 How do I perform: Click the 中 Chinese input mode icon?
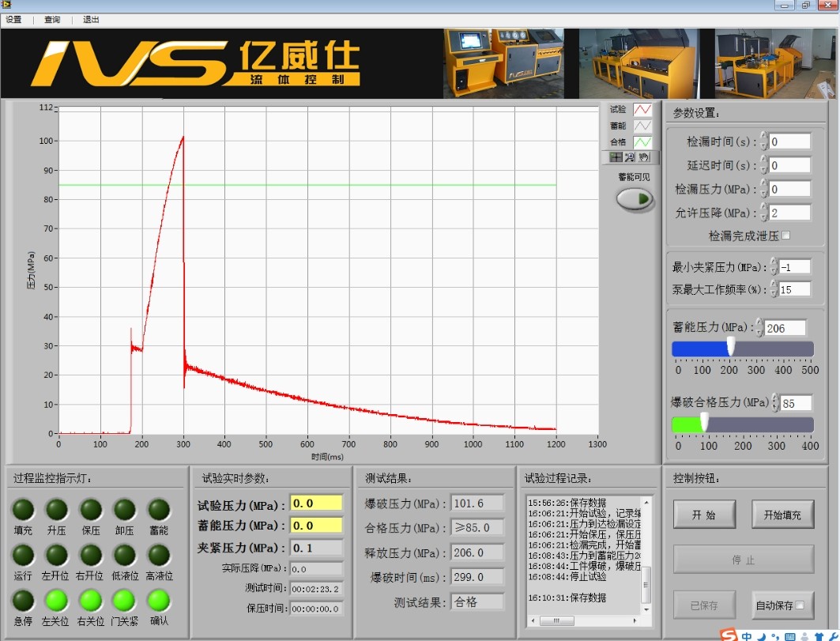tap(746, 635)
